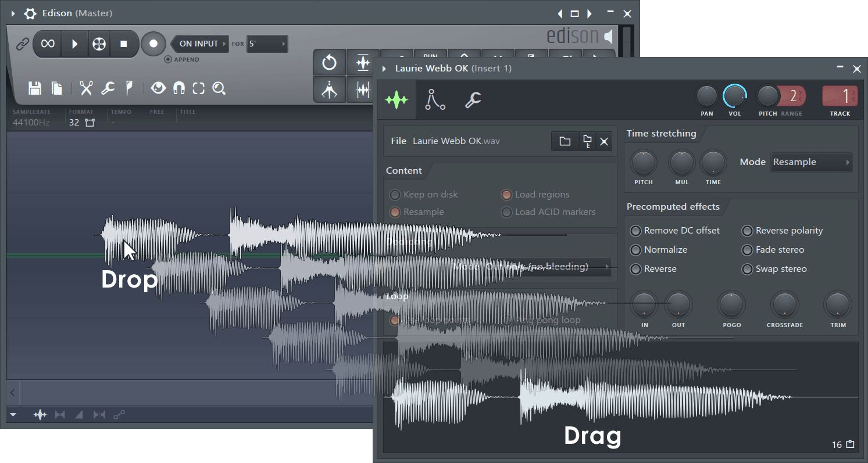Click the sample format 32 value
The height and width of the screenshot is (463, 868).
tap(74, 123)
